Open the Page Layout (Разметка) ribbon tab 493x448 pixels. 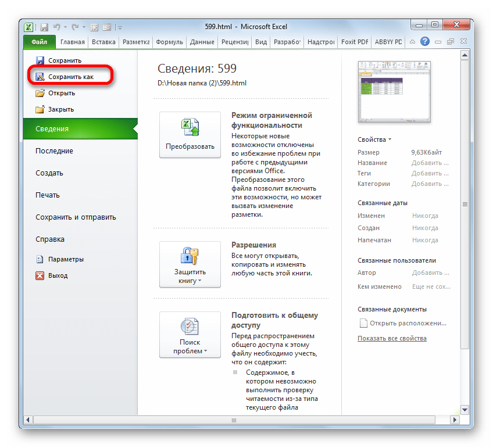136,42
